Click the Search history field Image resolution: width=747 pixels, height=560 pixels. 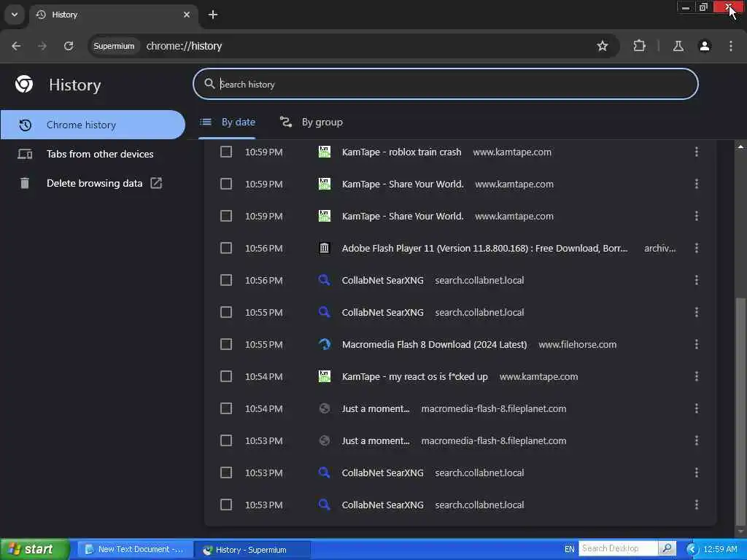point(446,84)
